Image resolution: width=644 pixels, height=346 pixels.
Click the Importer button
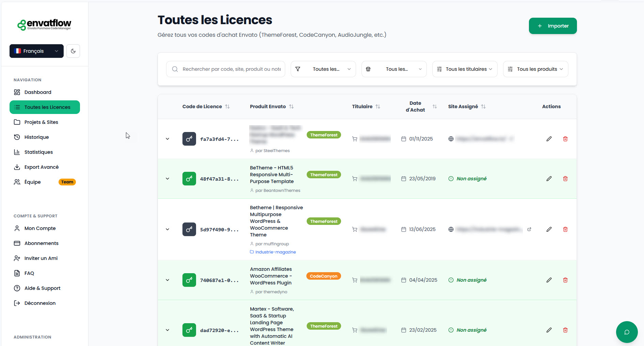point(552,26)
